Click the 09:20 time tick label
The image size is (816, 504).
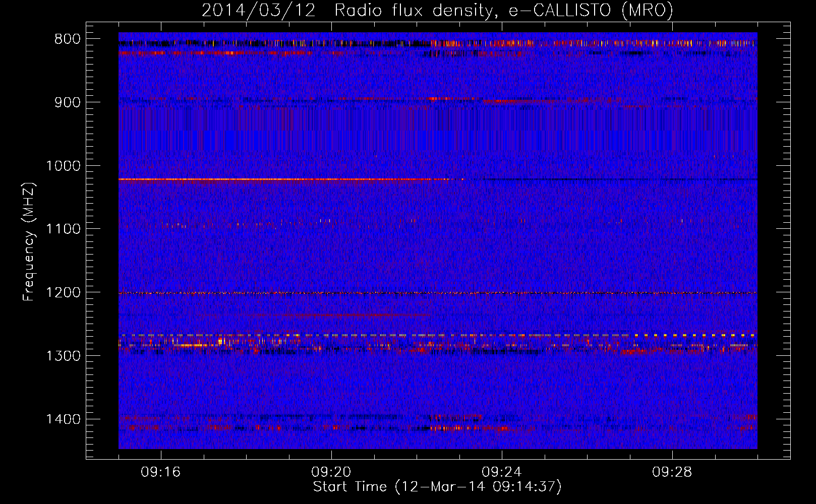[331, 472]
